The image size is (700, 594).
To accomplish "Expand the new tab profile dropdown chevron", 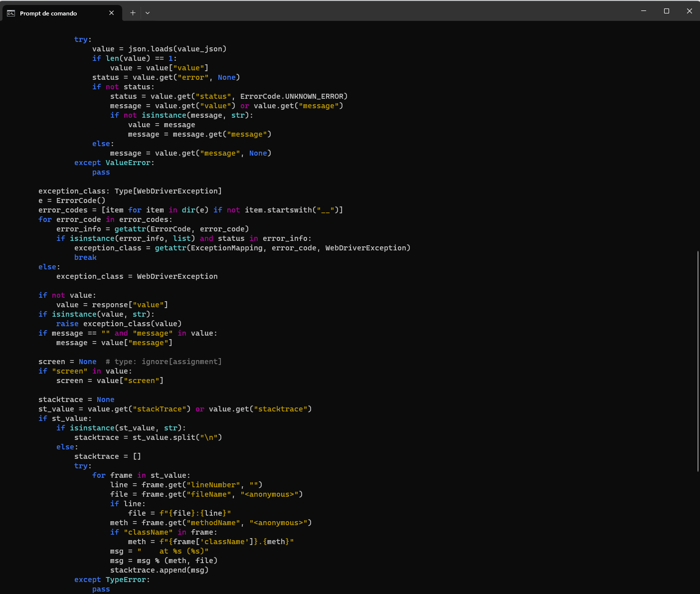I will [148, 13].
